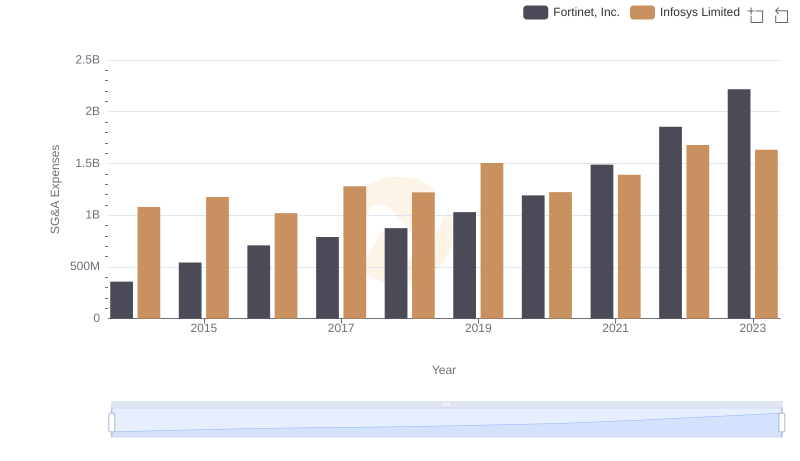The height and width of the screenshot is (461, 800).
Task: Click the Fortinet 2022 bar
Action: pos(670,223)
